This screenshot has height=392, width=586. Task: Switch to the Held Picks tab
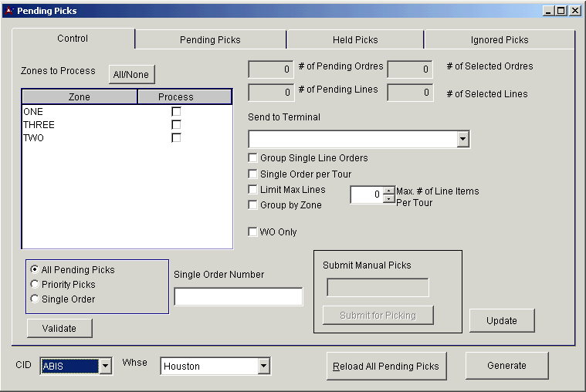tap(355, 40)
